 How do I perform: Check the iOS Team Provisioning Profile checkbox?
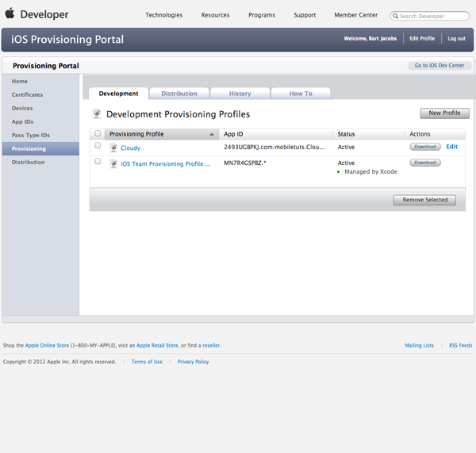tap(98, 161)
